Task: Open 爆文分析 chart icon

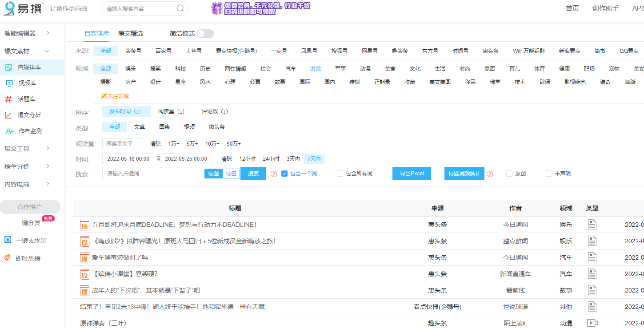Action: click(8, 115)
